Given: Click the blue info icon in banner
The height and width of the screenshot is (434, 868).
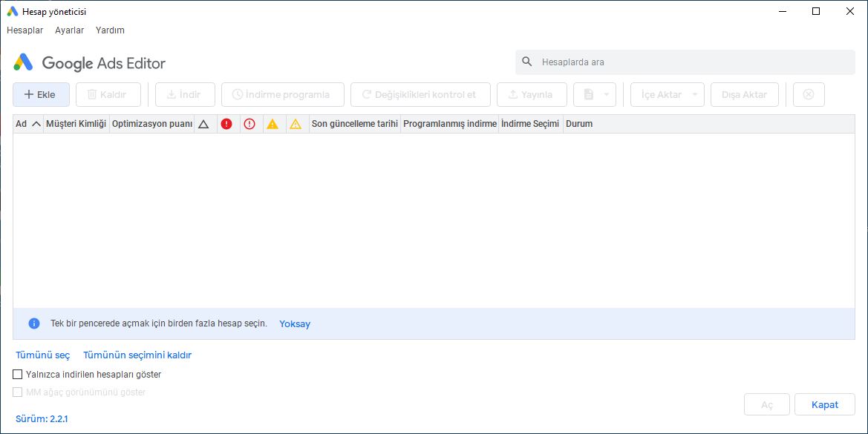Looking at the screenshot, I should point(34,323).
